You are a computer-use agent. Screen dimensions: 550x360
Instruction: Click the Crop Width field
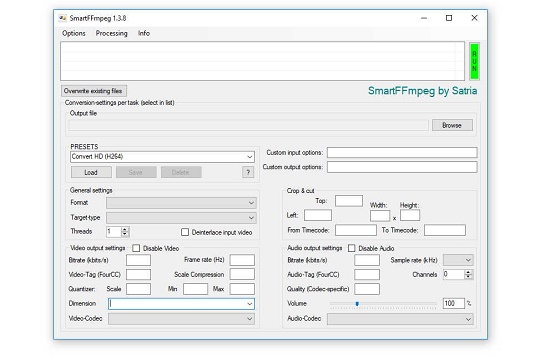[380, 215]
